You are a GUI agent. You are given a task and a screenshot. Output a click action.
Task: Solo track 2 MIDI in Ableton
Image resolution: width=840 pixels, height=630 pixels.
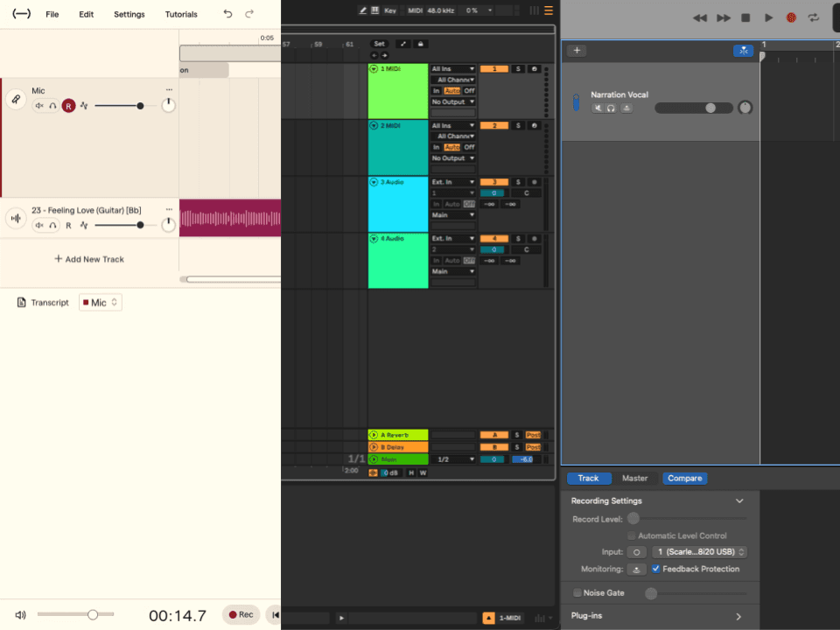pos(518,125)
